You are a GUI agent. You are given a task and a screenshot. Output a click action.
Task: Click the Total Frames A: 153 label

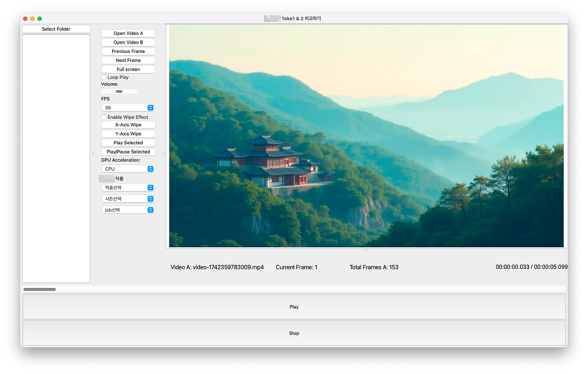click(374, 267)
